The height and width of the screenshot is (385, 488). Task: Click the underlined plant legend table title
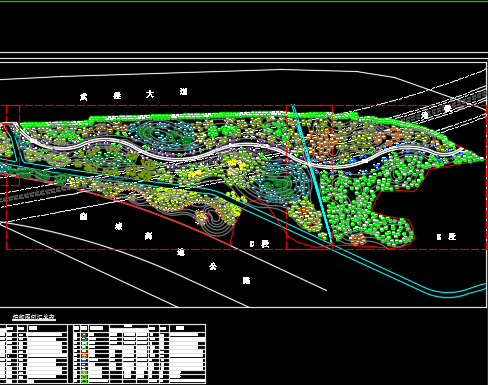[34, 317]
